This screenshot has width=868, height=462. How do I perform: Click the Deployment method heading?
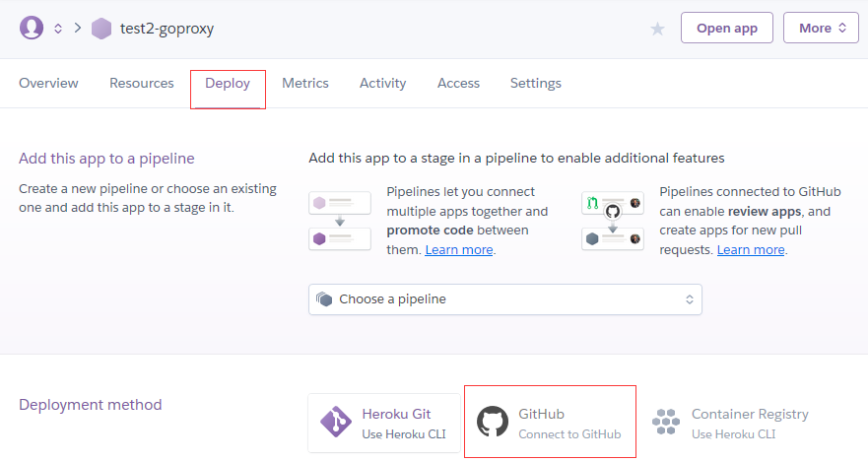[x=91, y=405]
